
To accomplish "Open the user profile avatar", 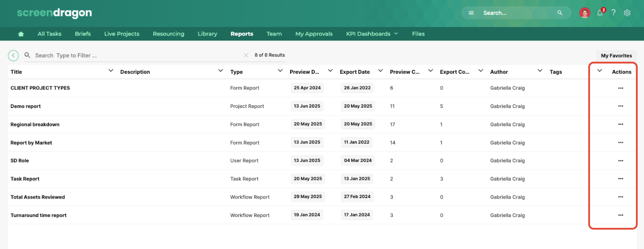I will [585, 13].
